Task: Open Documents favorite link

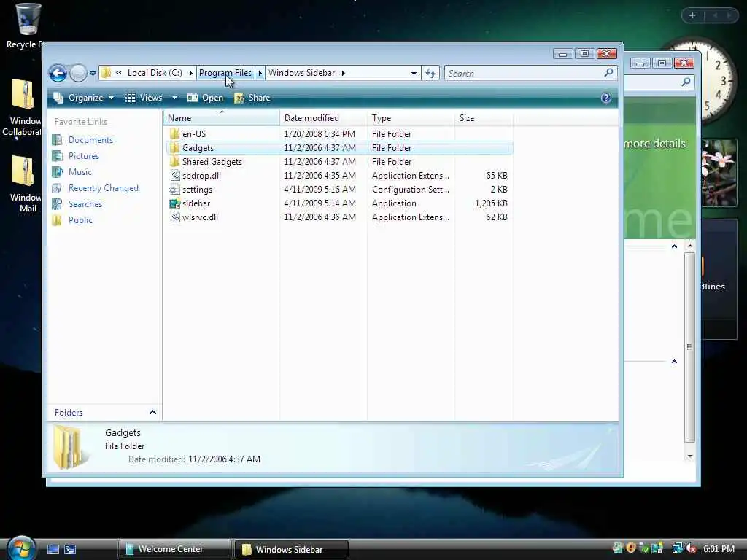Action: point(90,140)
